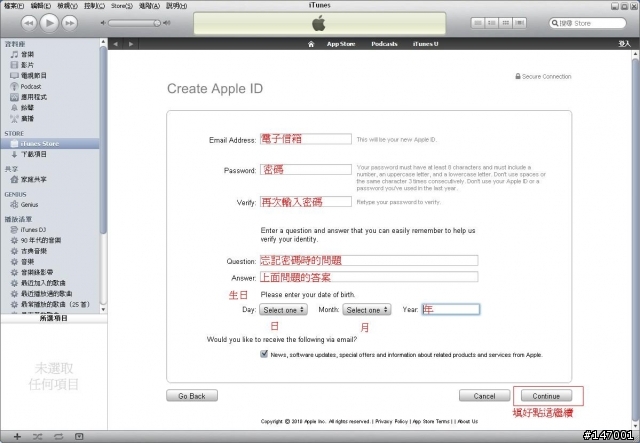This screenshot has width=640, height=443.
Task: Click the Next track button
Action: [70, 23]
